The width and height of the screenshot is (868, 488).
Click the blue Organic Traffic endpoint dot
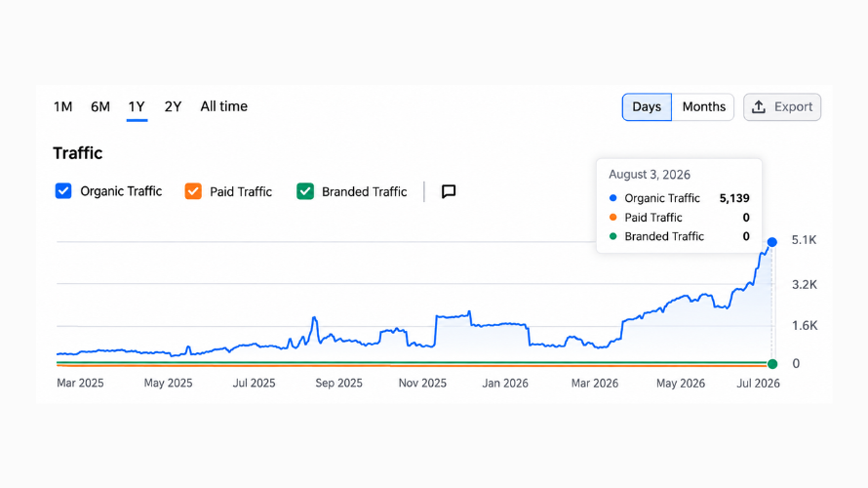point(772,242)
